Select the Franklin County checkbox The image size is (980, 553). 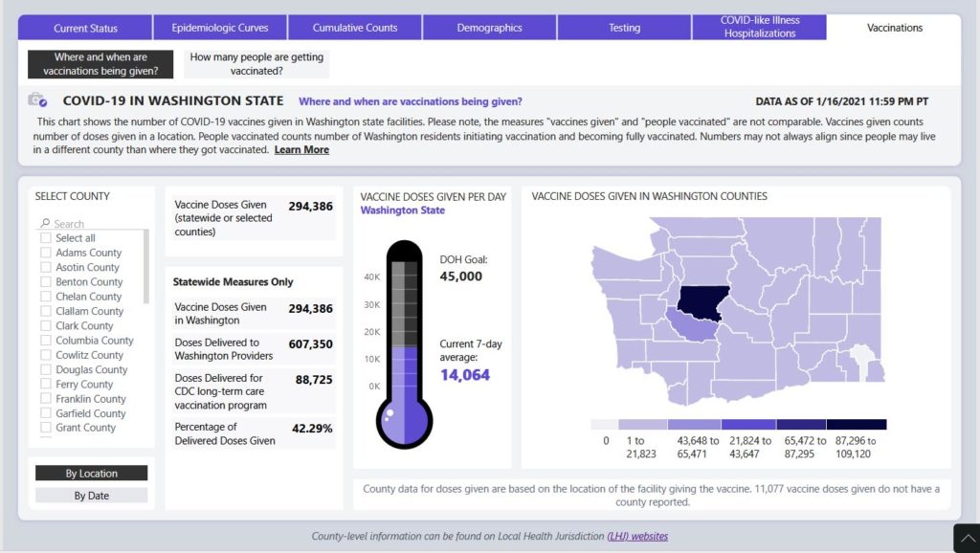pyautogui.click(x=46, y=399)
